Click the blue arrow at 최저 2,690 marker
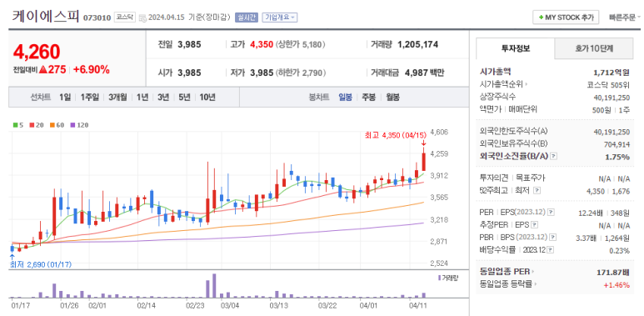This screenshot has height=316, width=644. 12,258
